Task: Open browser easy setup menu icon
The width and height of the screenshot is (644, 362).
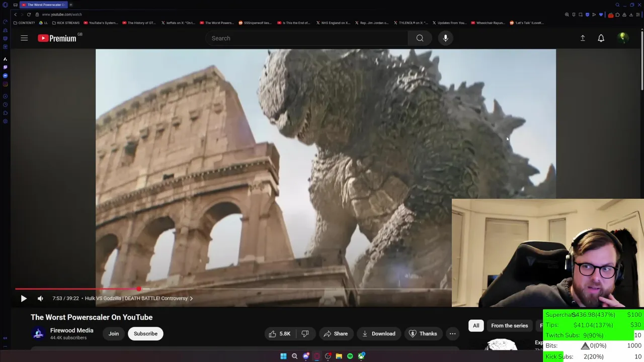Action: point(637,15)
